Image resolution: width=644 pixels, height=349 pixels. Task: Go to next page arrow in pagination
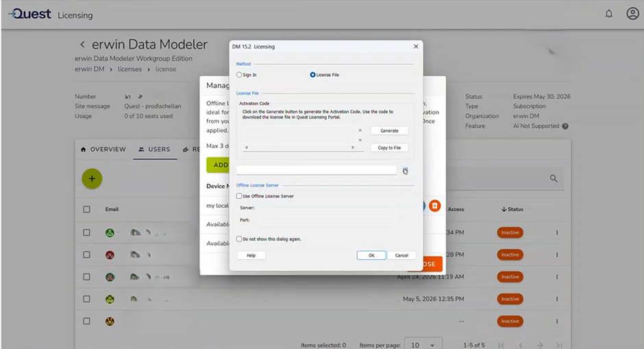point(540,346)
